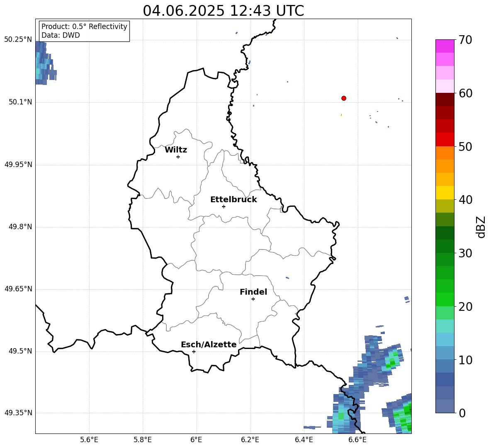This screenshot has height=448, width=491.
Task: Click the 70 label on colorbar
Action: [x=465, y=40]
